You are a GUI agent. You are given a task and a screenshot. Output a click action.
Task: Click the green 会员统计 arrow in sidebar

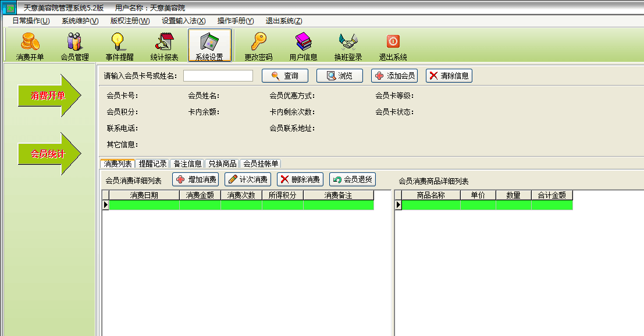[x=49, y=154]
